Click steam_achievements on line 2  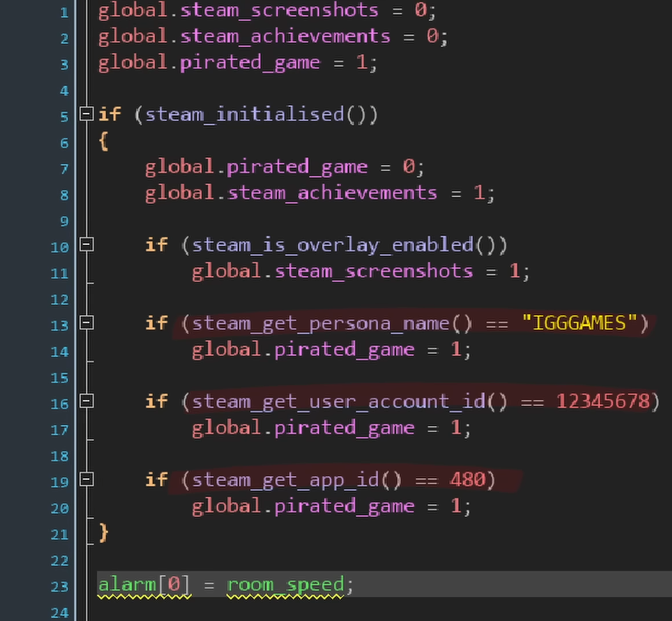pos(285,36)
